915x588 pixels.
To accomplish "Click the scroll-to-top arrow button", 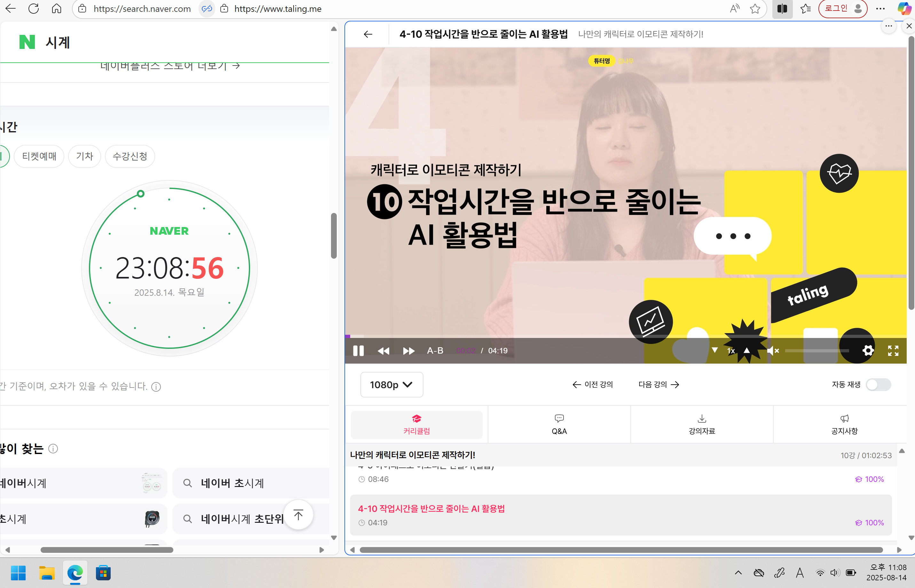I will (x=298, y=514).
